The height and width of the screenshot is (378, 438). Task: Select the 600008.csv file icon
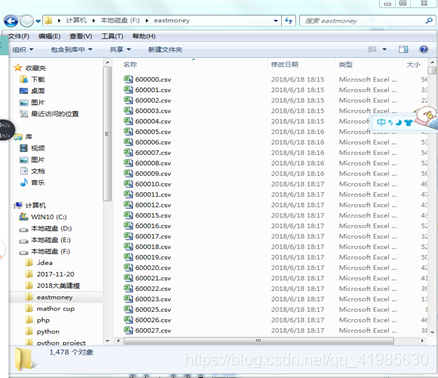128,163
